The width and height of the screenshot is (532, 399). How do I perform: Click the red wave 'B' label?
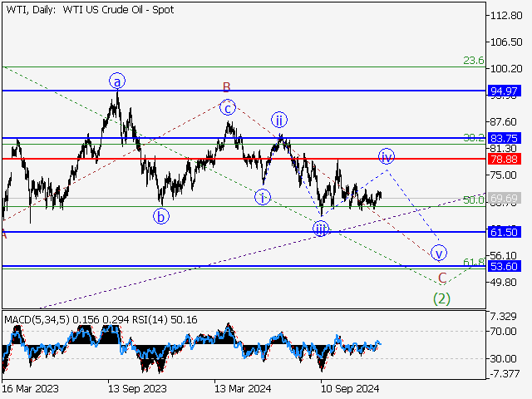click(x=225, y=86)
